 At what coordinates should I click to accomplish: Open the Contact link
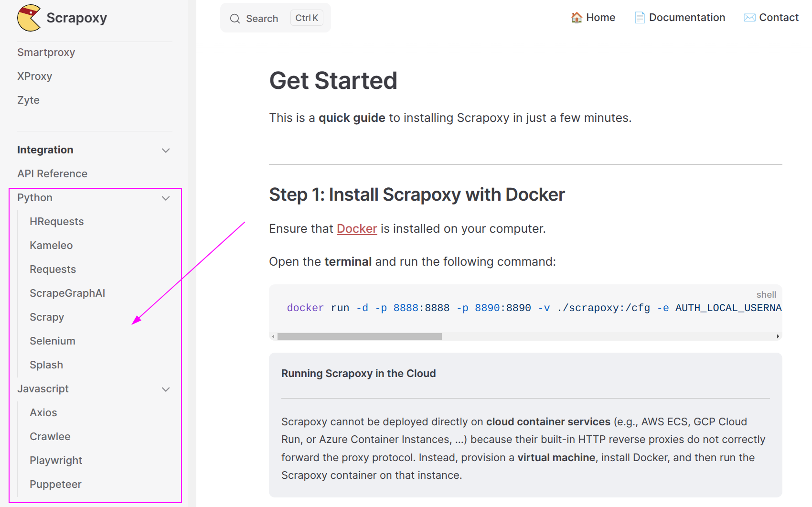coord(771,18)
